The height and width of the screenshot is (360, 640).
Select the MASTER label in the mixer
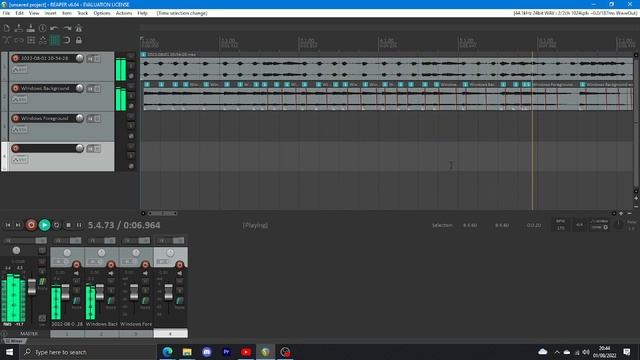click(x=29, y=333)
